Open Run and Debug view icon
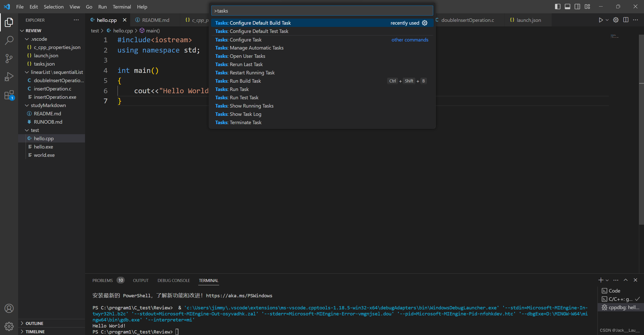The height and width of the screenshot is (335, 644). pos(9,77)
